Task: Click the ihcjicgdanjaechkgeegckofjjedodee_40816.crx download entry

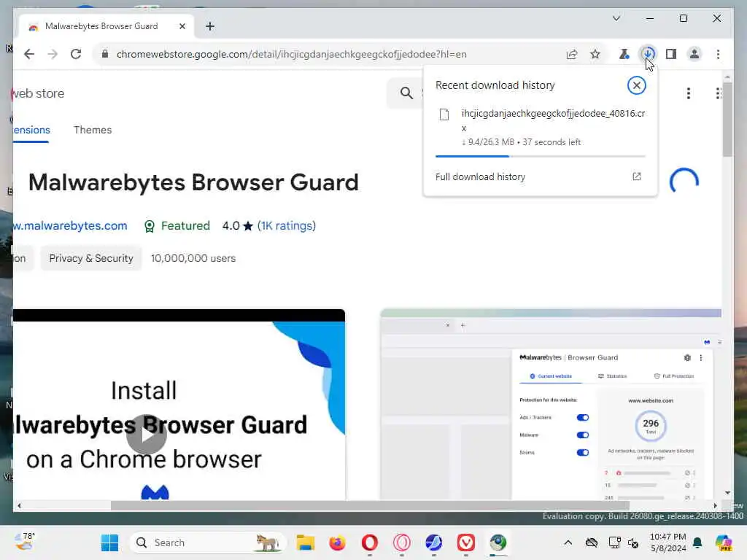Action: pyautogui.click(x=541, y=128)
